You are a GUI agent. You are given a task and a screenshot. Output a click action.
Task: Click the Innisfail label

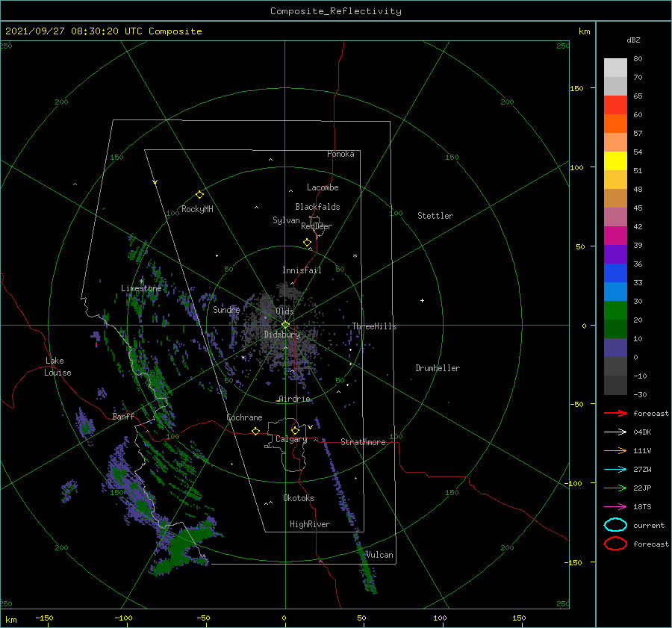302,270
